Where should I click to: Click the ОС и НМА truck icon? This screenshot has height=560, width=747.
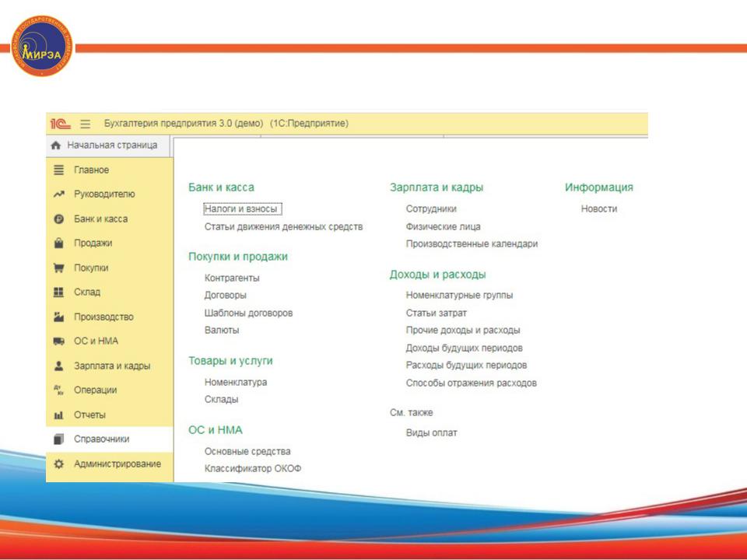[58, 341]
